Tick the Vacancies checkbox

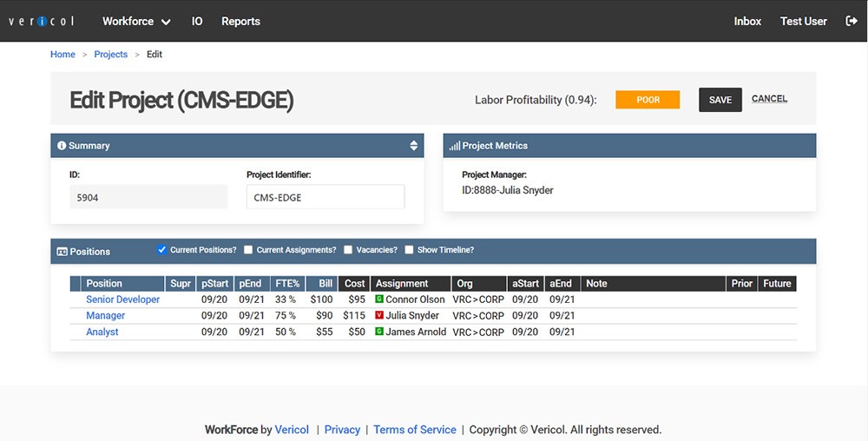pos(348,250)
